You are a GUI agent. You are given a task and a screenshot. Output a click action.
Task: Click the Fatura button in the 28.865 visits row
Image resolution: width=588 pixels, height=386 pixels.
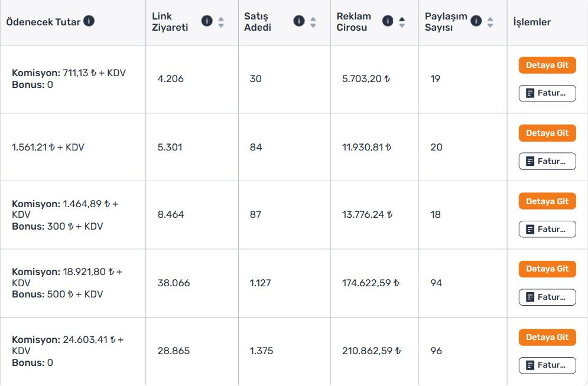(x=547, y=365)
